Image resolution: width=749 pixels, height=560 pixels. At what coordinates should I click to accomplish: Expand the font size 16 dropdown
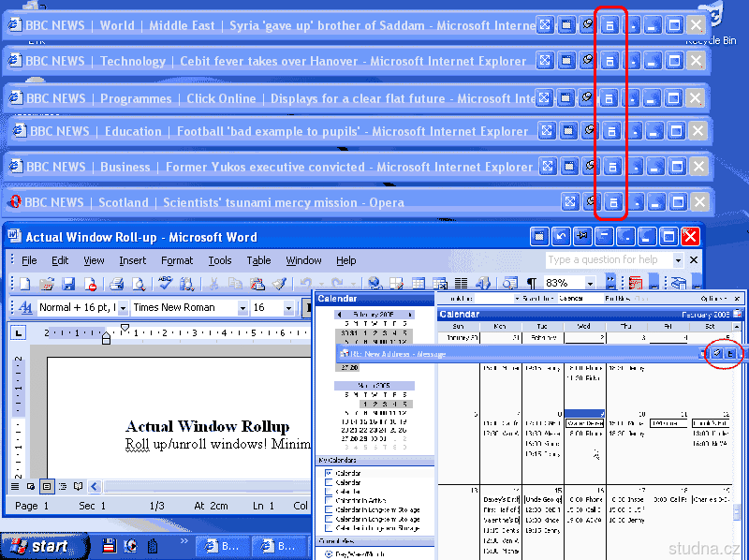coord(288,308)
